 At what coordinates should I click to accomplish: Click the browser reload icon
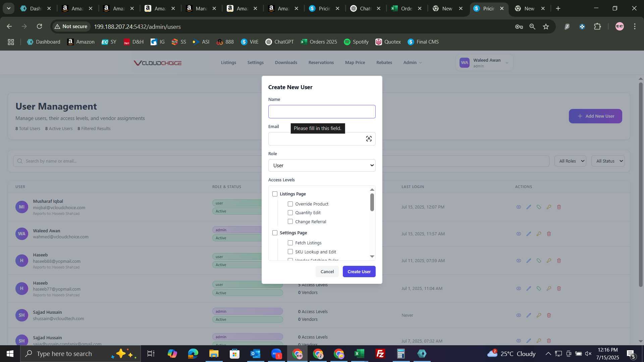(x=39, y=26)
